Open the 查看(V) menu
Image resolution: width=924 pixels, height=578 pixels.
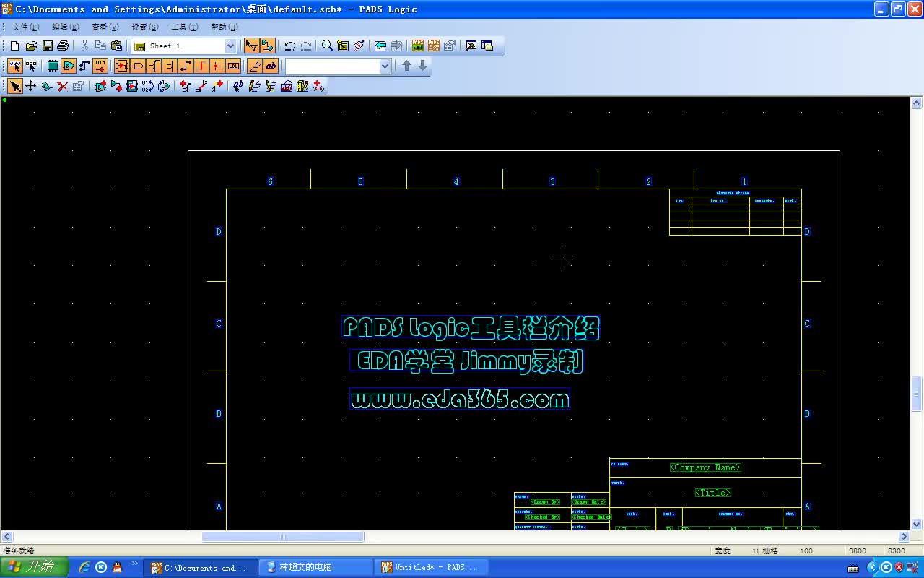(x=105, y=27)
